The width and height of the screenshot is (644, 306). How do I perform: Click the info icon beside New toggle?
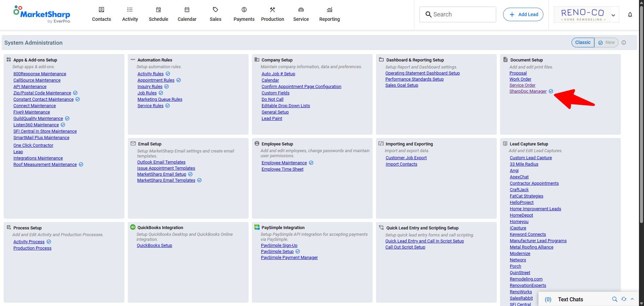click(624, 43)
